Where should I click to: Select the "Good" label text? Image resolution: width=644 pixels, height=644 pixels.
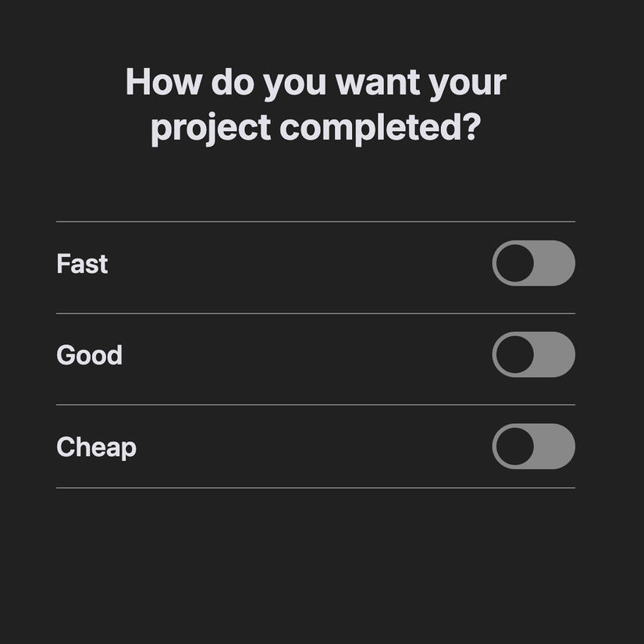[x=89, y=355]
